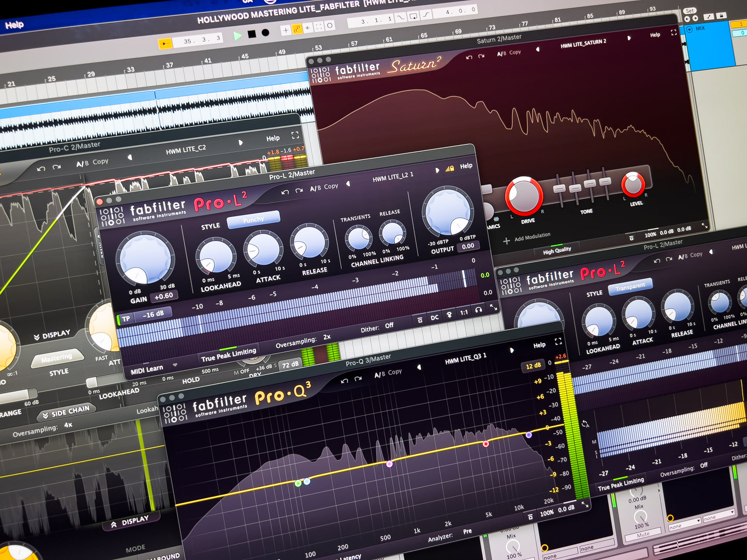Open the HWM LITE_SATURN 2 preset menu
Viewport: 747px width, 560px height.
(583, 43)
